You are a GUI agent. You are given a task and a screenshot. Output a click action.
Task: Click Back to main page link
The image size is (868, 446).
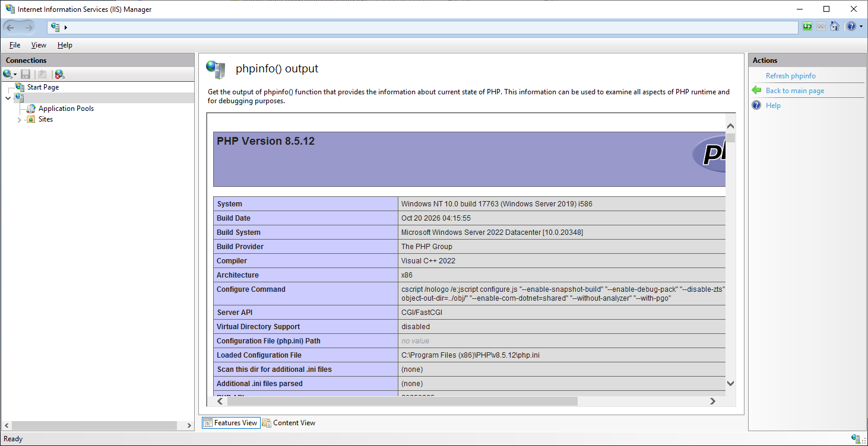coord(794,91)
